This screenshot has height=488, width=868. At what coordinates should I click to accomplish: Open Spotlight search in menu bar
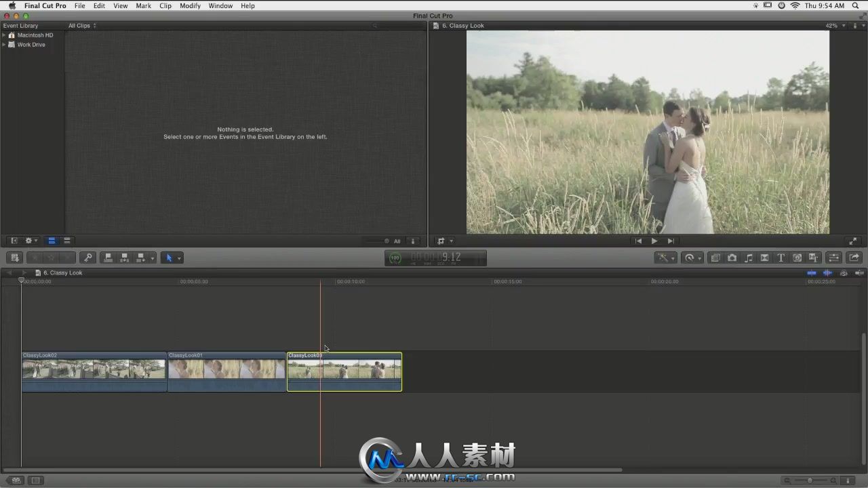(855, 5)
